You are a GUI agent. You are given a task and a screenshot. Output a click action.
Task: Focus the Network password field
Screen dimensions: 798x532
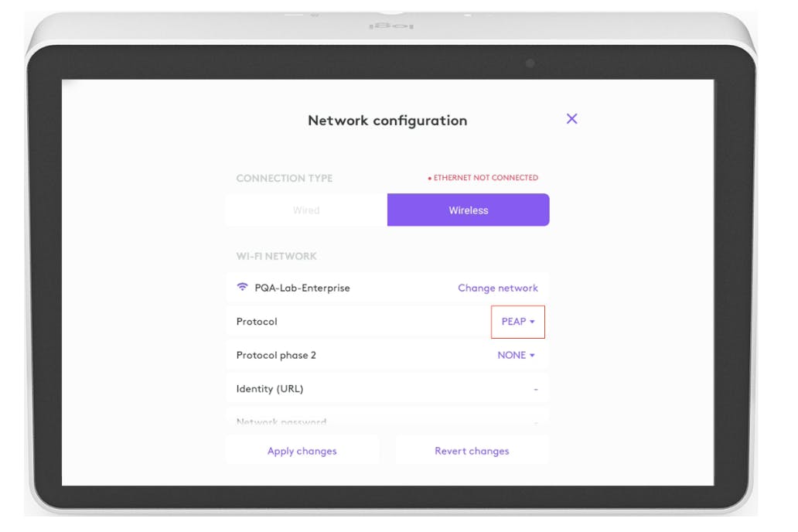(387, 421)
